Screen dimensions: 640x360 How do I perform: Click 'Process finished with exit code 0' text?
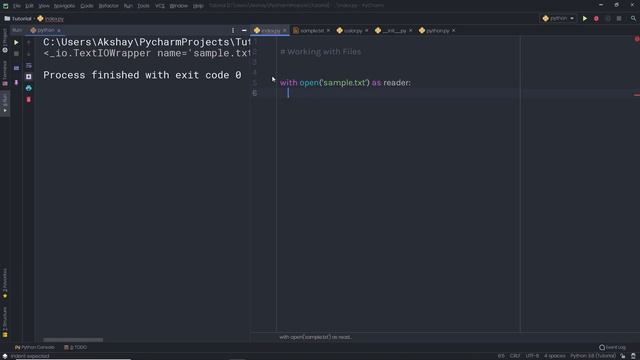[x=142, y=75]
